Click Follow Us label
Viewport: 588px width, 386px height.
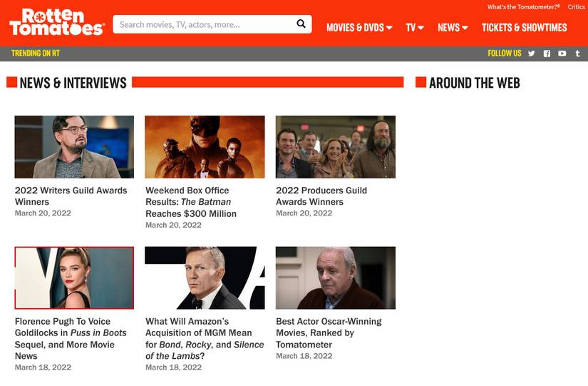[x=505, y=54]
